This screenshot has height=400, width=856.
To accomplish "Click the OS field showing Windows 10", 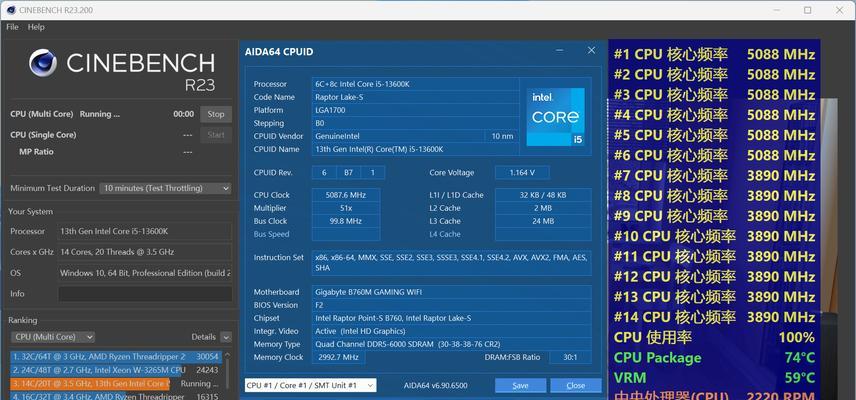I will tap(145, 273).
